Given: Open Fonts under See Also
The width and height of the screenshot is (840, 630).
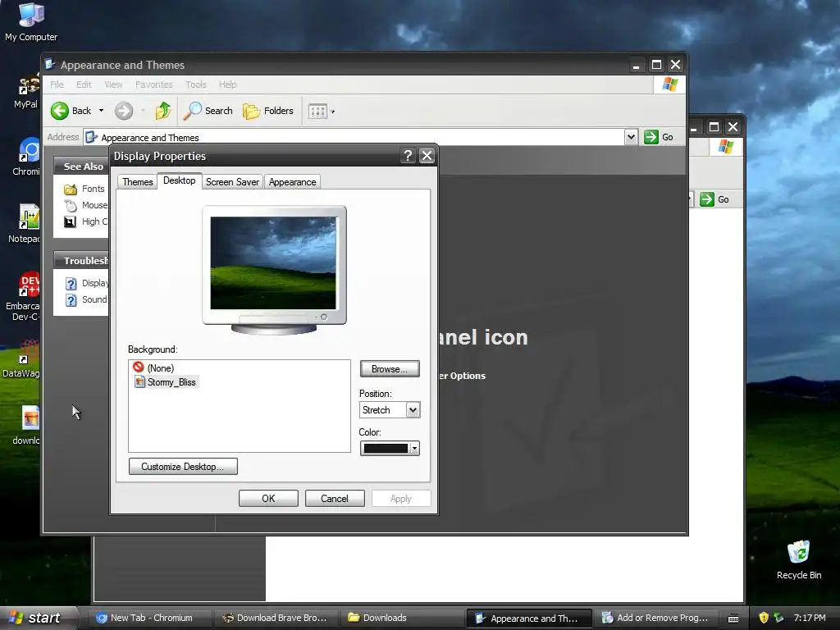Looking at the screenshot, I should click(x=84, y=189).
